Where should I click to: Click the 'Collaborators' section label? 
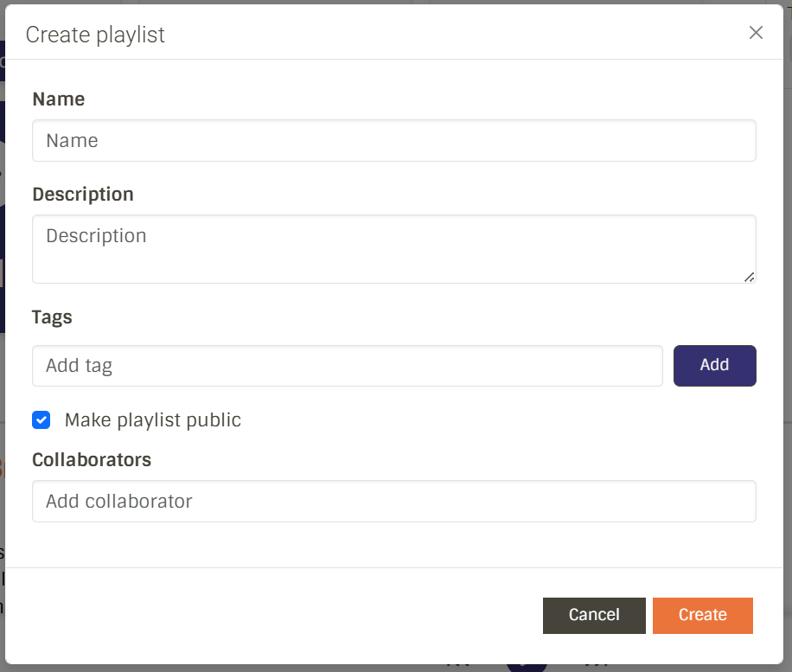click(x=91, y=460)
